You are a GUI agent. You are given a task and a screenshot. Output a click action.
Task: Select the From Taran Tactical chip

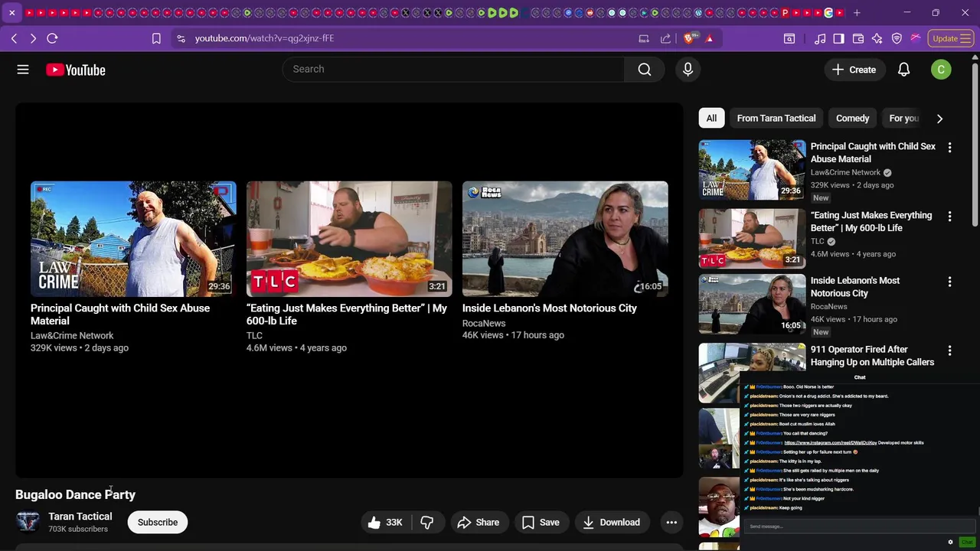(x=776, y=119)
